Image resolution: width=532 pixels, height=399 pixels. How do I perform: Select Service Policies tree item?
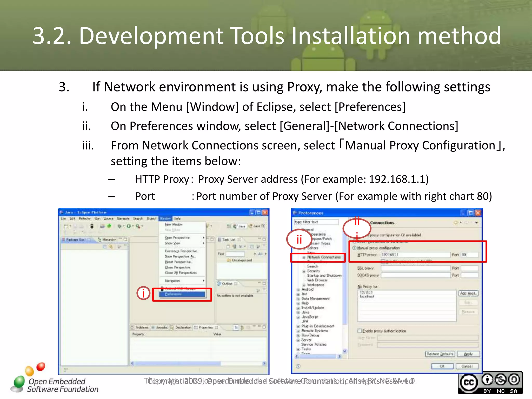(x=314, y=344)
